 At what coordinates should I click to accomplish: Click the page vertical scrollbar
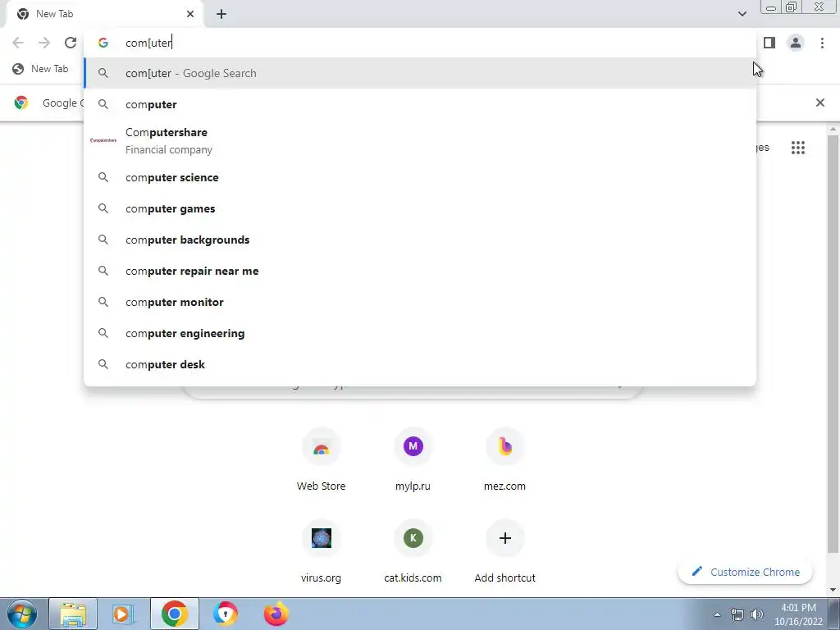coord(833,343)
